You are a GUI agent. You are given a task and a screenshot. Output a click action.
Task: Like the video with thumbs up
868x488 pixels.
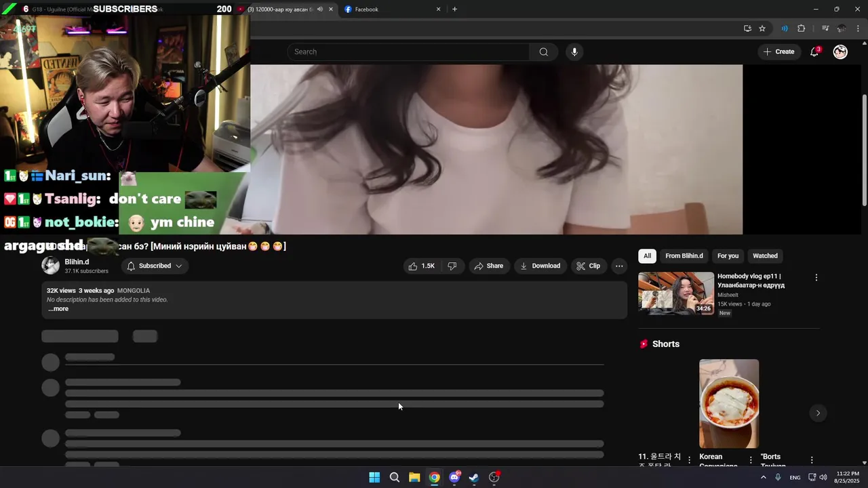click(x=421, y=266)
